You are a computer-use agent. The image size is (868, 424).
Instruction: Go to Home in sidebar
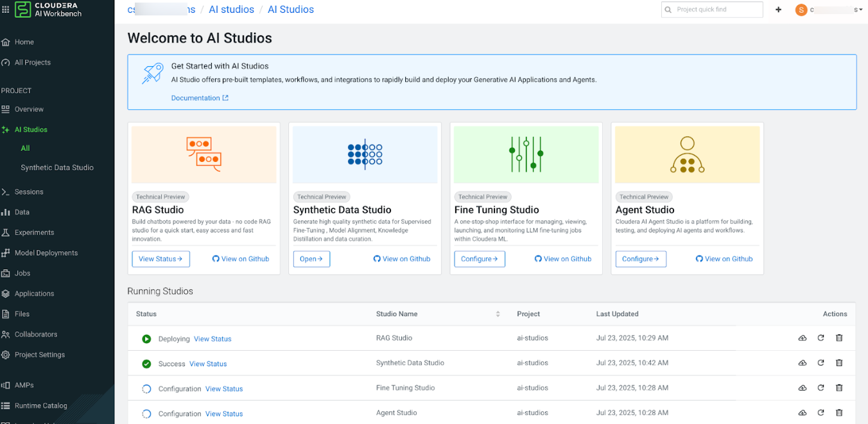coord(24,42)
